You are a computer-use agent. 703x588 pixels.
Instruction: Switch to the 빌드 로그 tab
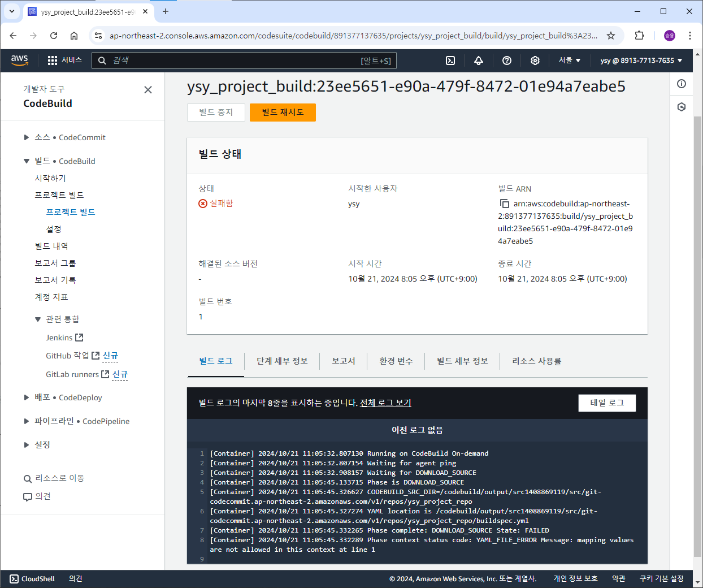pos(216,361)
